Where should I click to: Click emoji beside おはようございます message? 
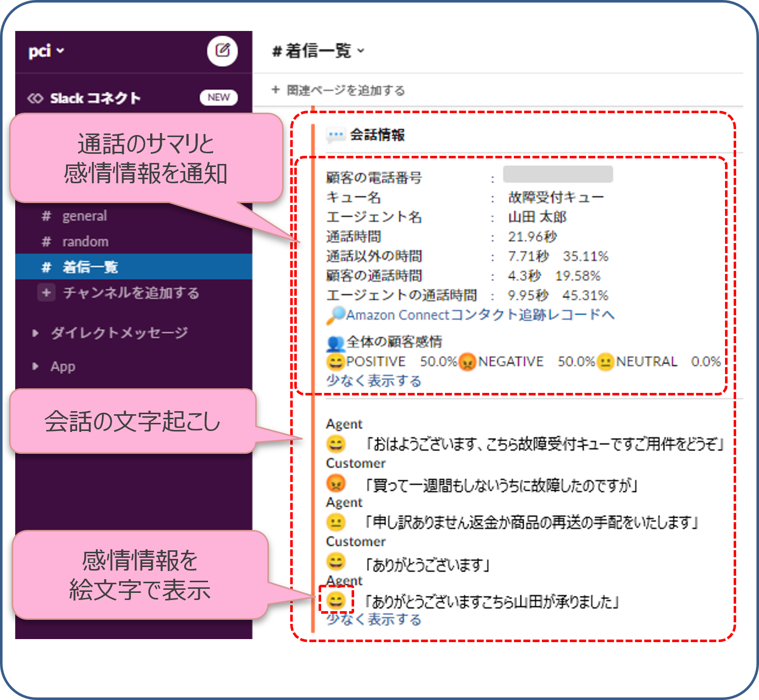[335, 444]
